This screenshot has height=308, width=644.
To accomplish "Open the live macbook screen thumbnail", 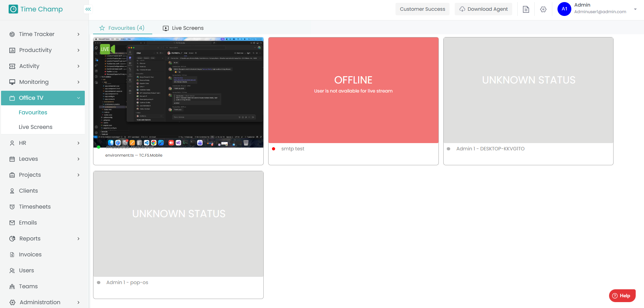I will [x=178, y=93].
